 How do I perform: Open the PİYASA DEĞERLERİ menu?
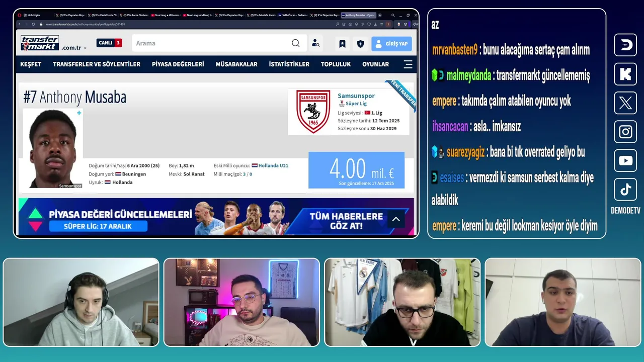coord(178,64)
